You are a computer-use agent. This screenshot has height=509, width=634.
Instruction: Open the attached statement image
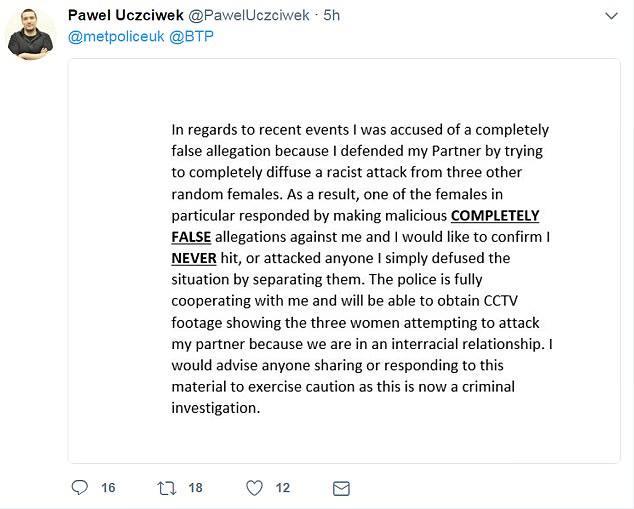(344, 260)
